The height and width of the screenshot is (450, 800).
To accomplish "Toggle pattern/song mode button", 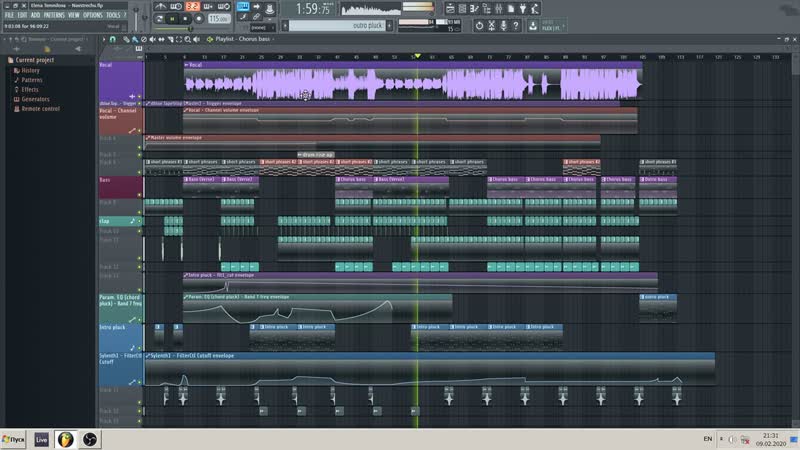I will point(159,19).
